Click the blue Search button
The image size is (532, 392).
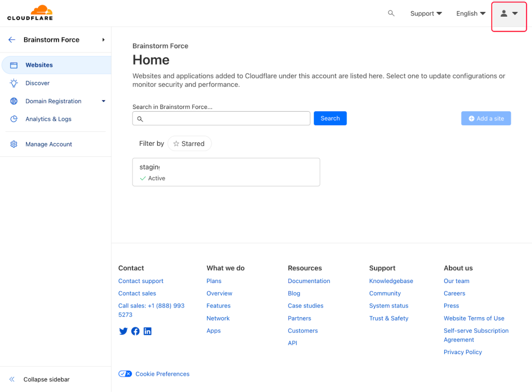point(330,118)
